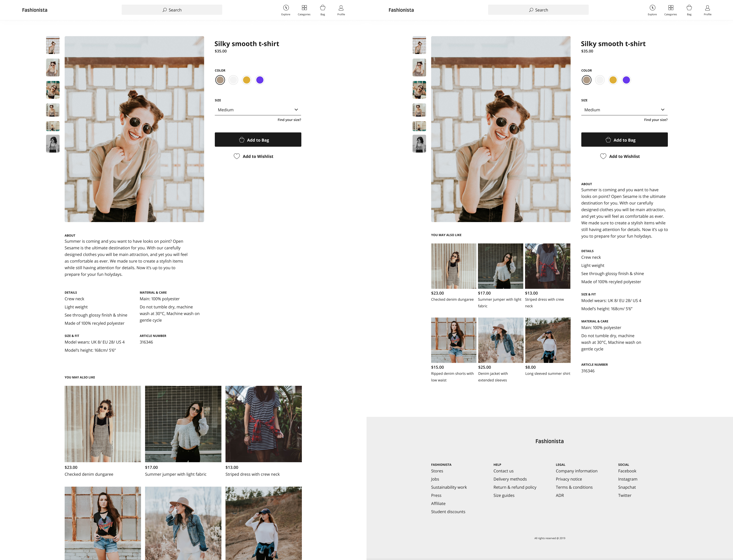Expand the Medium size dropdown in the left layout
Viewport: 733px width, 560px height.
coord(258,110)
